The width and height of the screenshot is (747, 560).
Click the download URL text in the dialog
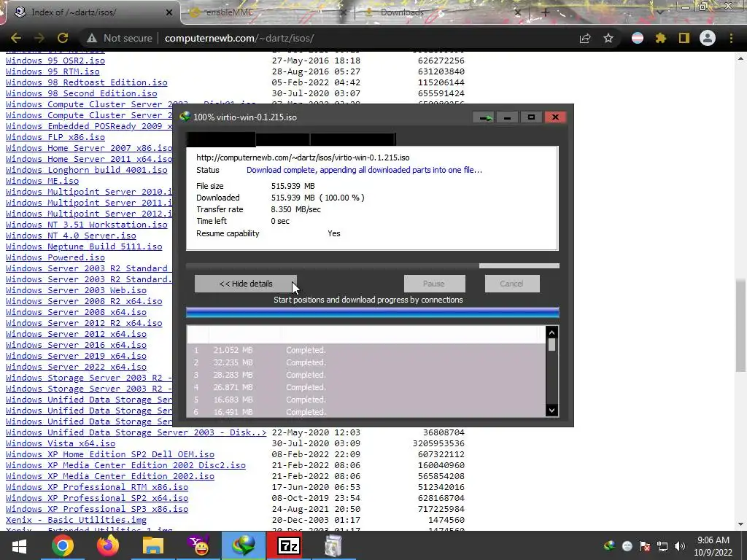coord(303,157)
